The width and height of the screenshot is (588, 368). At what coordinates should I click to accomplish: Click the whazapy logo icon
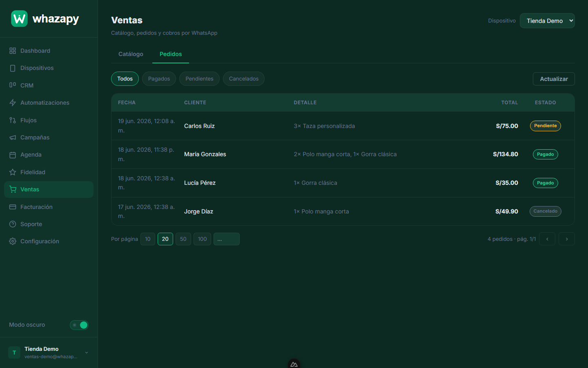(19, 19)
